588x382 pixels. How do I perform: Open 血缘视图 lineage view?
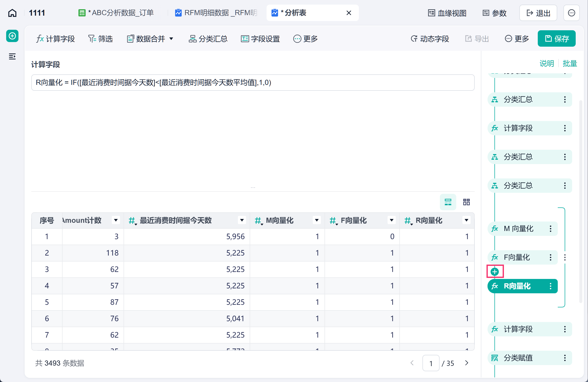point(447,13)
